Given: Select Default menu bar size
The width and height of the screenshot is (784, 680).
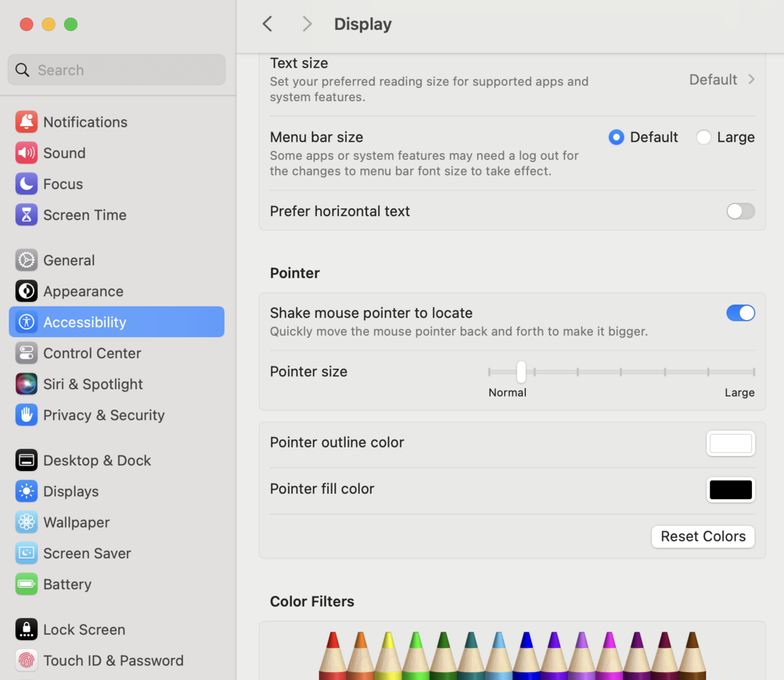Looking at the screenshot, I should pyautogui.click(x=616, y=137).
